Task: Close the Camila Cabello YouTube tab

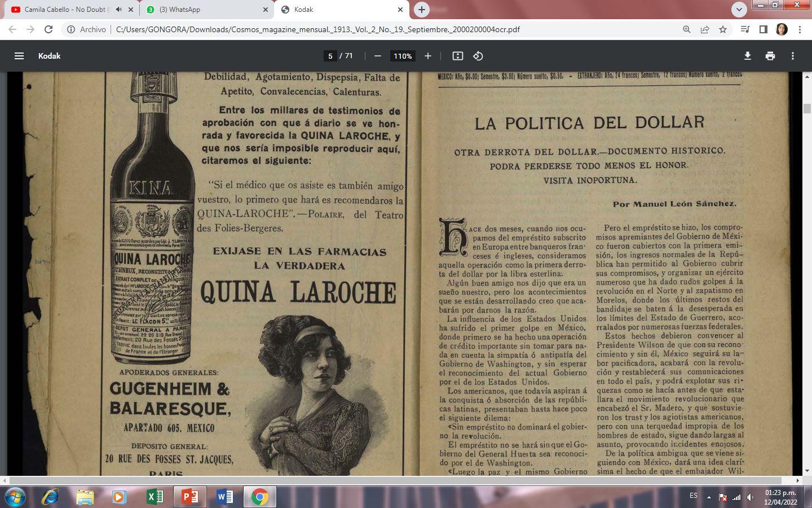Action: (x=131, y=10)
